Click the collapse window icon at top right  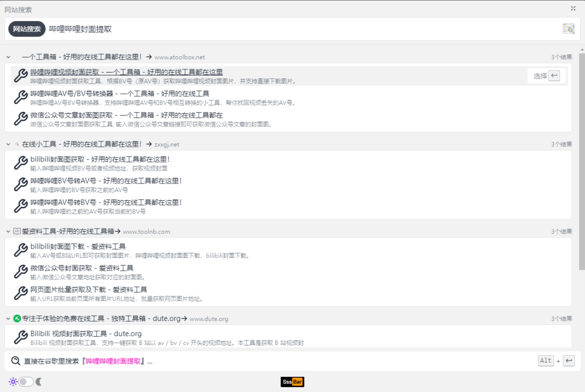tap(573, 8)
